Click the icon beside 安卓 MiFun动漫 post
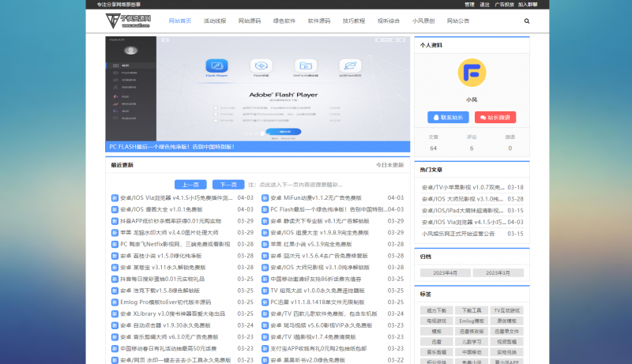632x364 pixels. [265, 198]
